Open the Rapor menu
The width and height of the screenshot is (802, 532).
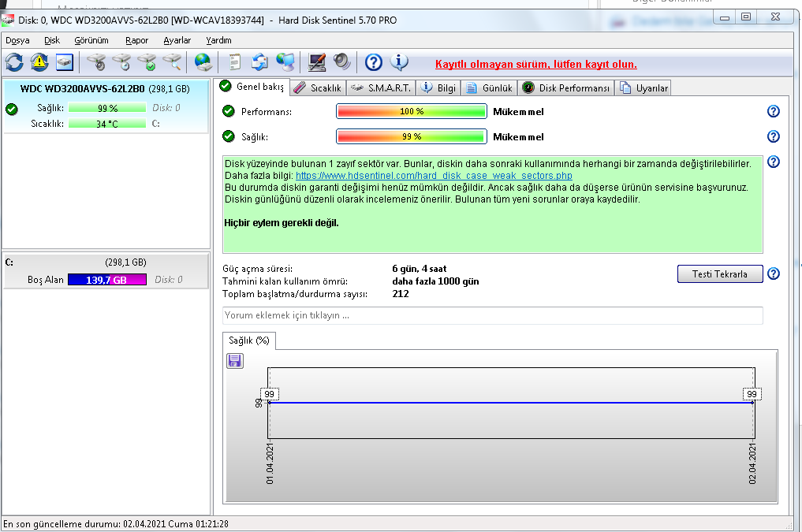click(136, 40)
